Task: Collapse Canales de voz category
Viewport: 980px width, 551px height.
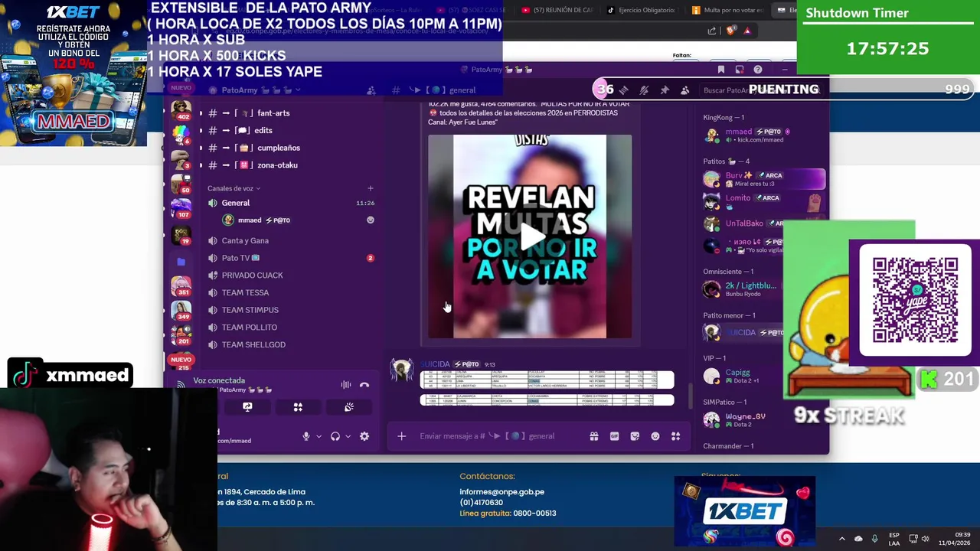Action: (x=234, y=188)
